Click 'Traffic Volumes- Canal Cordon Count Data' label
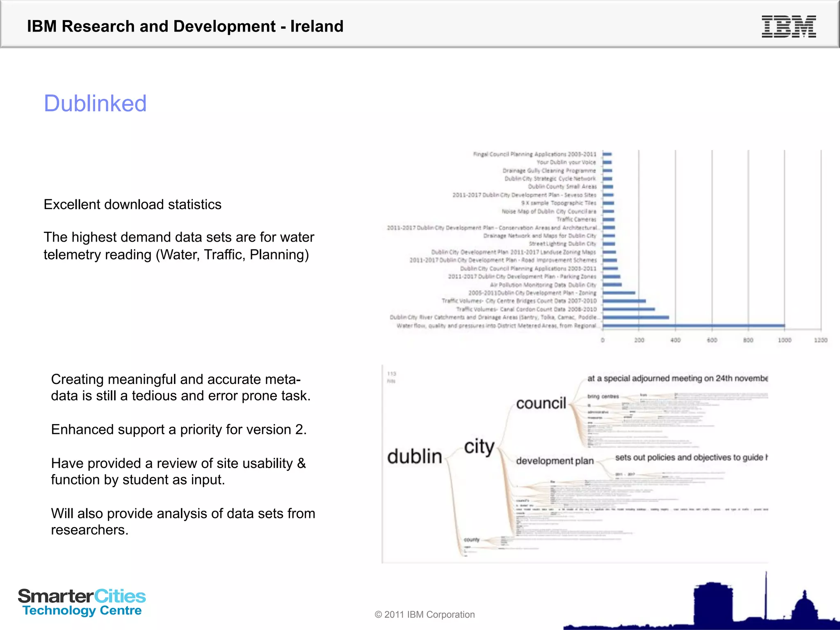840x630 pixels. (x=526, y=309)
